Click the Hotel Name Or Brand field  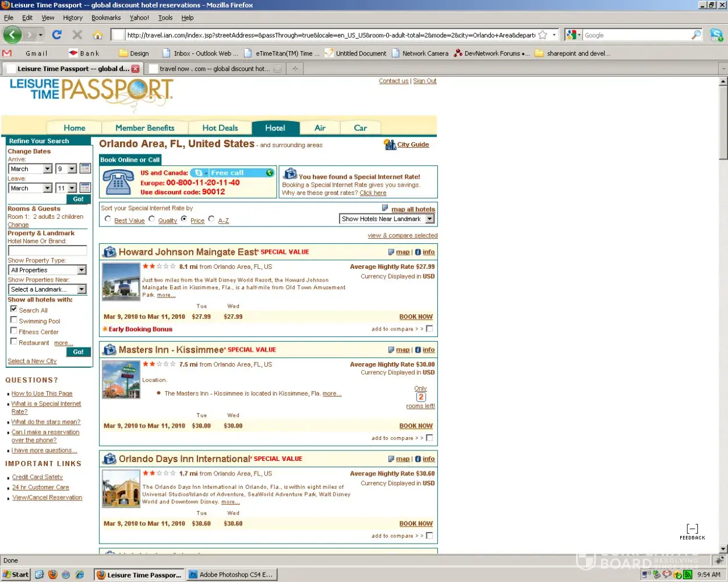tap(47, 251)
